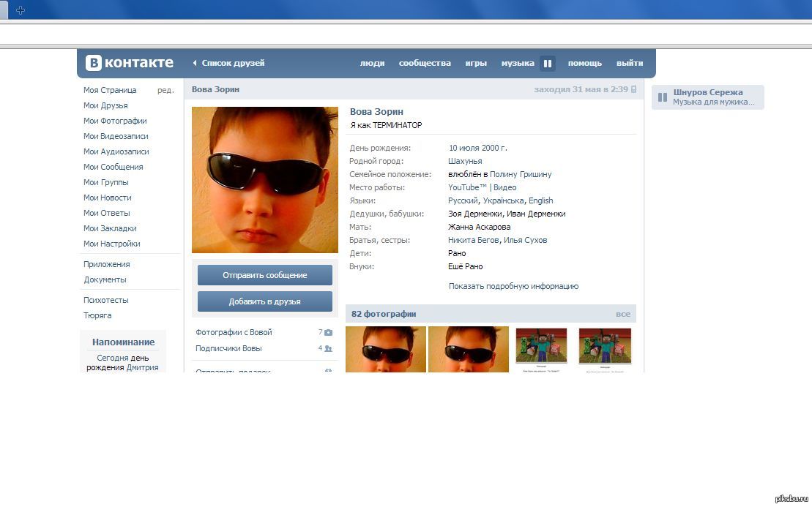
Task: Open a new browser tab with plus icon
Action: [x=21, y=10]
